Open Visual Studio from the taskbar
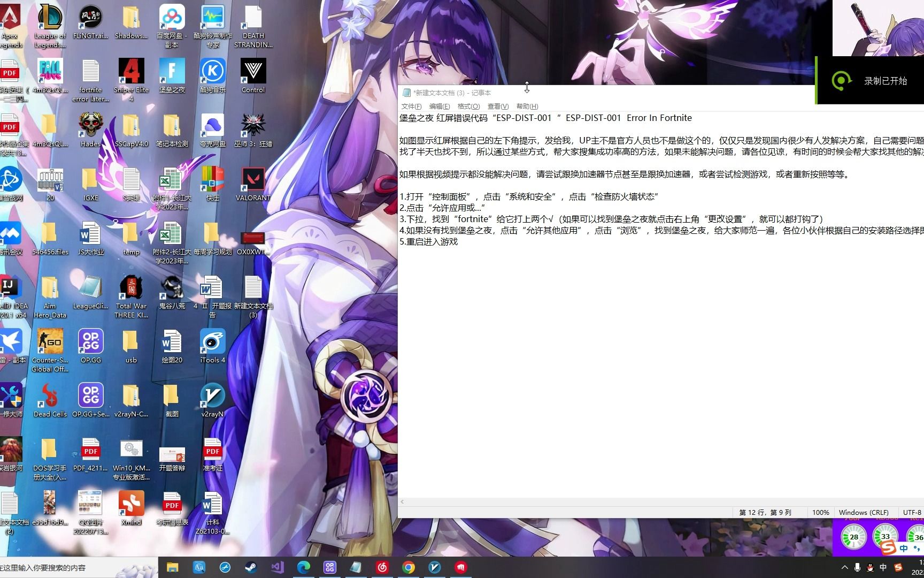 click(x=277, y=567)
